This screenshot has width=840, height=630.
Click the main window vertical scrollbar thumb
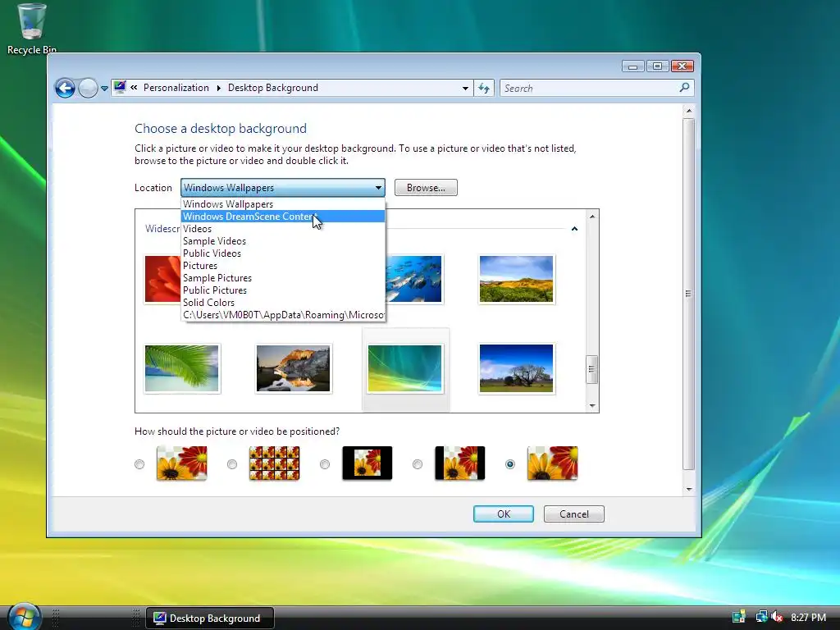tap(689, 294)
